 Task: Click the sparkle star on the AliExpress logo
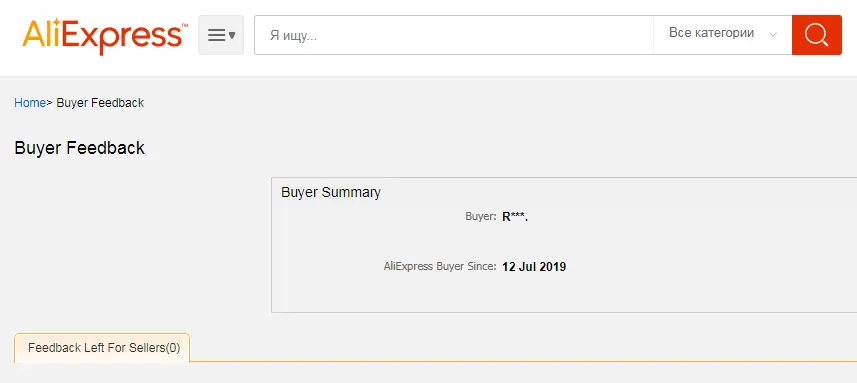click(56, 22)
